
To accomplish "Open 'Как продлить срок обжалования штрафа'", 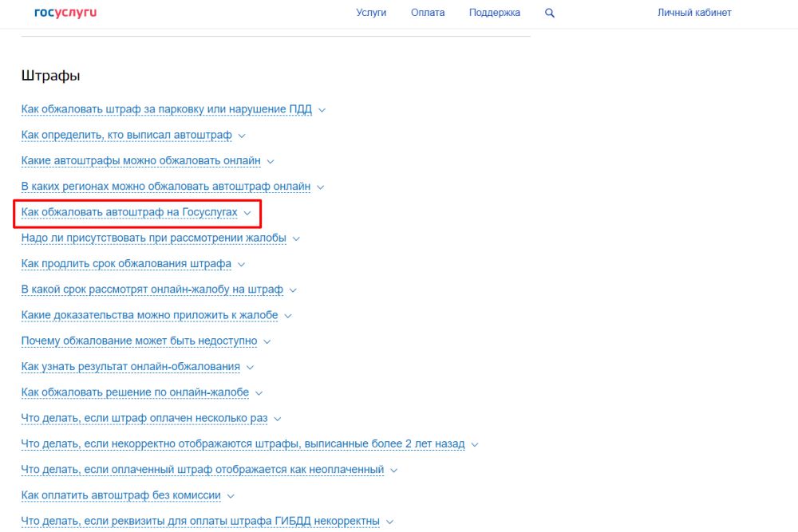I will pos(126,264).
